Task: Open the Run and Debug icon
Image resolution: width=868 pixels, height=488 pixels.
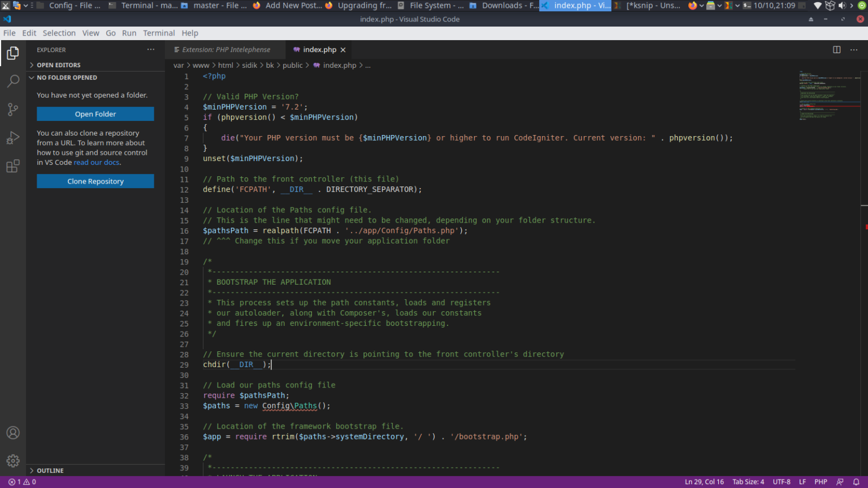Action: coord(12,137)
